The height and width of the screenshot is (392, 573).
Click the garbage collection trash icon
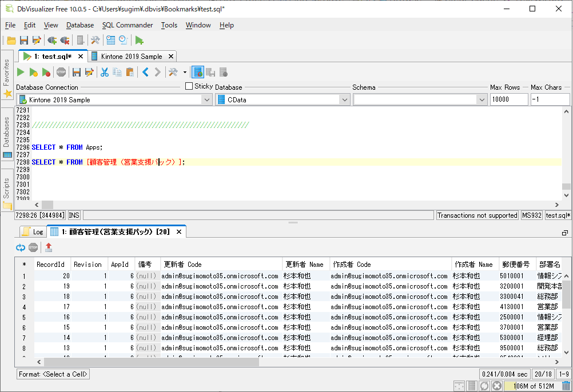[566, 386]
